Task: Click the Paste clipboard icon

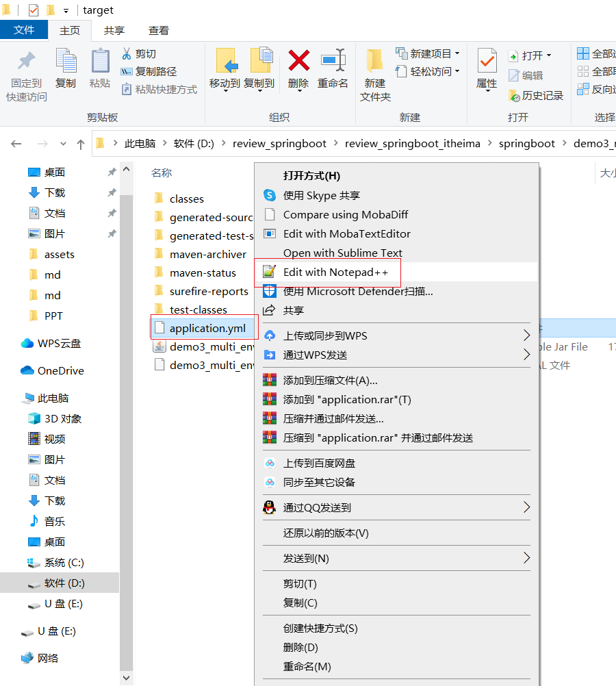Action: pyautogui.click(x=100, y=62)
